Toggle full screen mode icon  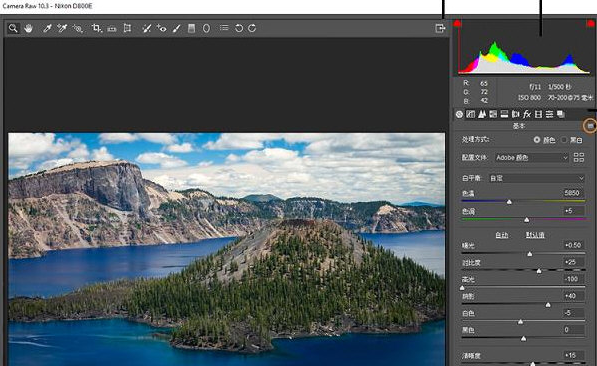(440, 28)
